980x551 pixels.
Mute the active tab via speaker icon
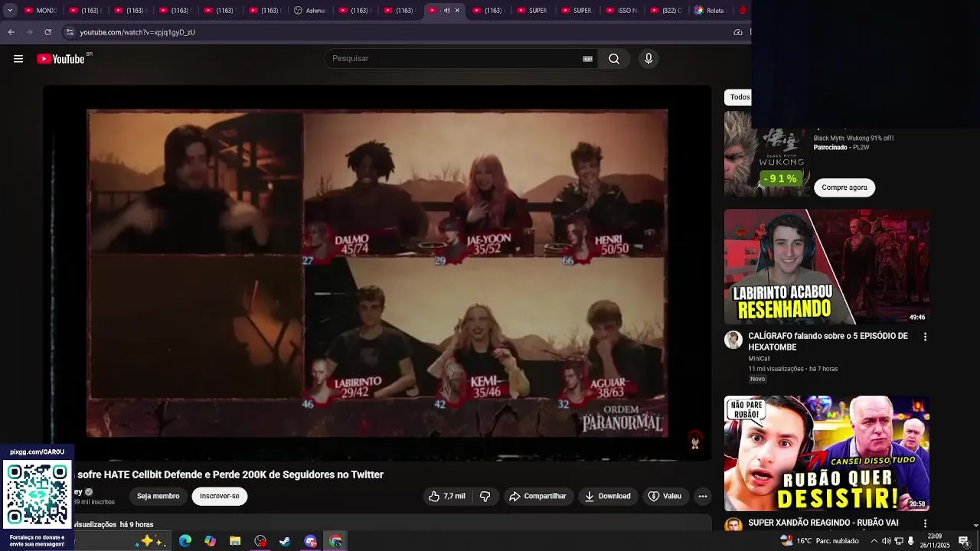coord(447,11)
